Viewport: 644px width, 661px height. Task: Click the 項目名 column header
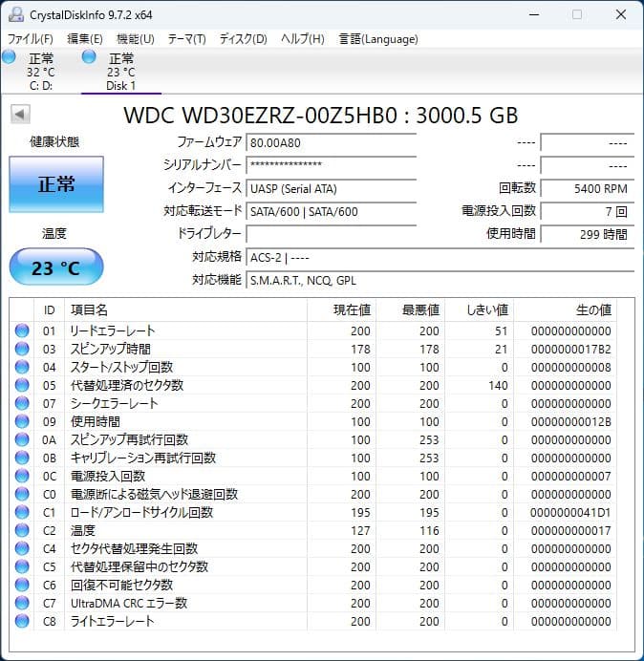click(185, 310)
